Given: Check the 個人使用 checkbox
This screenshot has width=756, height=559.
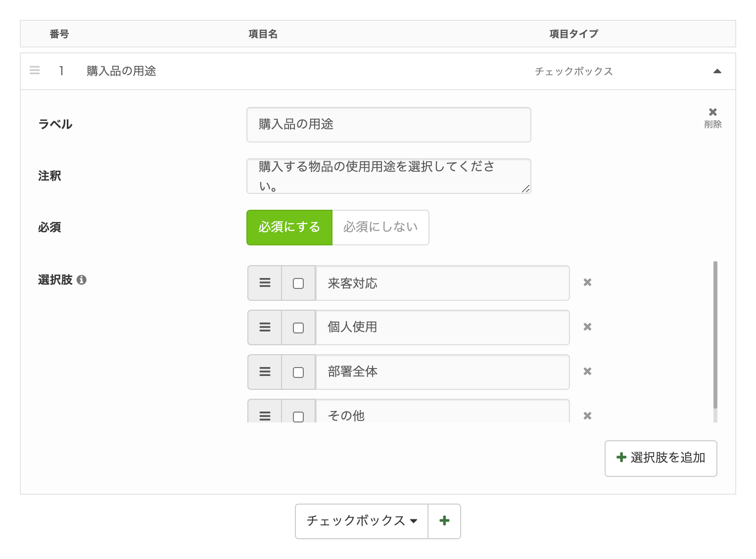Looking at the screenshot, I should click(x=298, y=327).
